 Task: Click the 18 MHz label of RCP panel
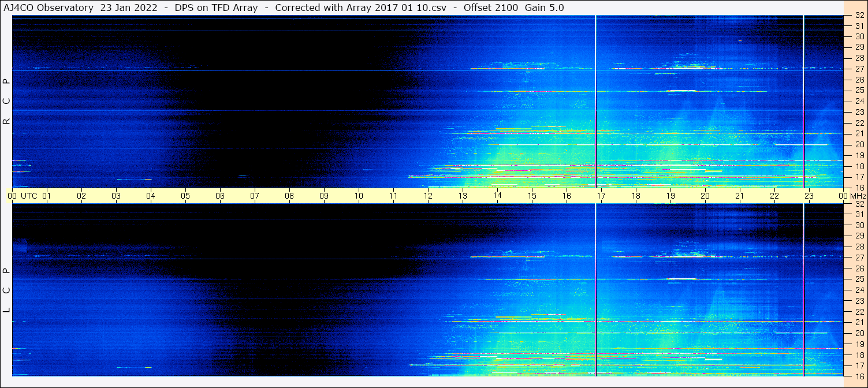[x=859, y=166]
